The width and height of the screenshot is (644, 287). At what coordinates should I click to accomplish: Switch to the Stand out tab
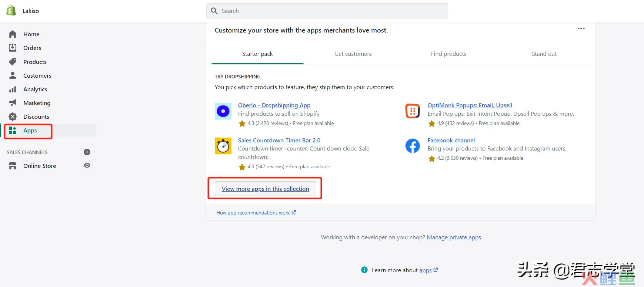pyautogui.click(x=544, y=54)
